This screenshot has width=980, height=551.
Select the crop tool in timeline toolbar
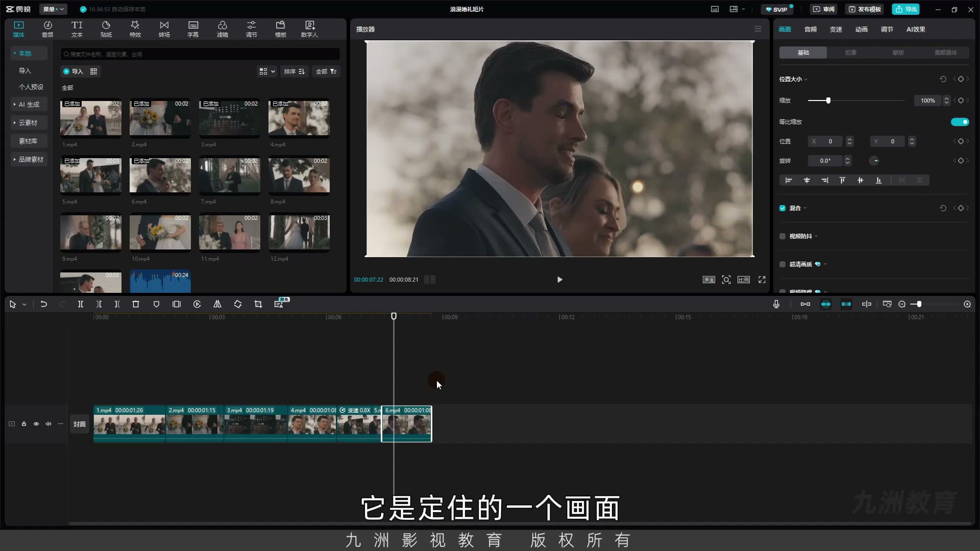258,304
